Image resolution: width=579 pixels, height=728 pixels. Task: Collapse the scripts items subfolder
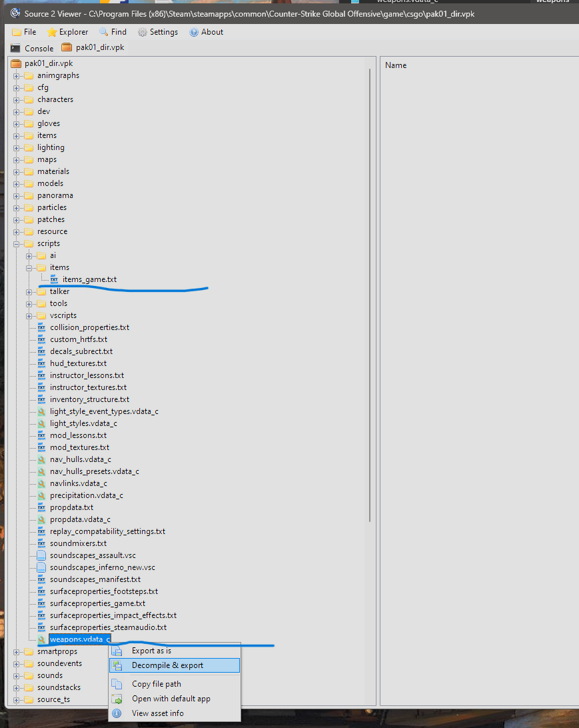click(x=29, y=268)
